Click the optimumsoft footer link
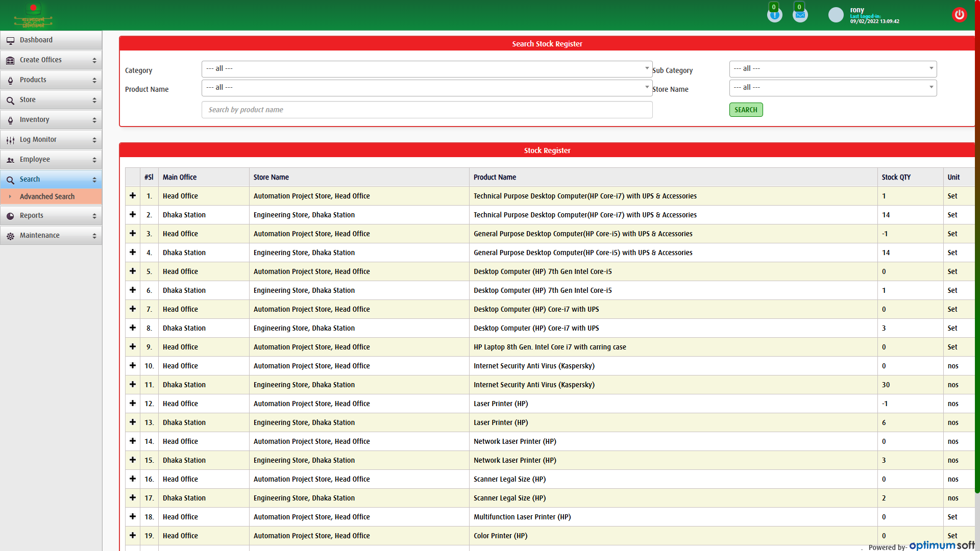 pyautogui.click(x=942, y=545)
